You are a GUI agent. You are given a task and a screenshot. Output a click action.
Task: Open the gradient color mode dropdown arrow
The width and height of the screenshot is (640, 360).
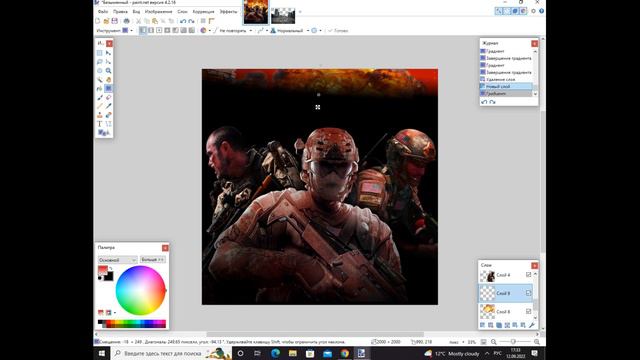tap(209, 31)
